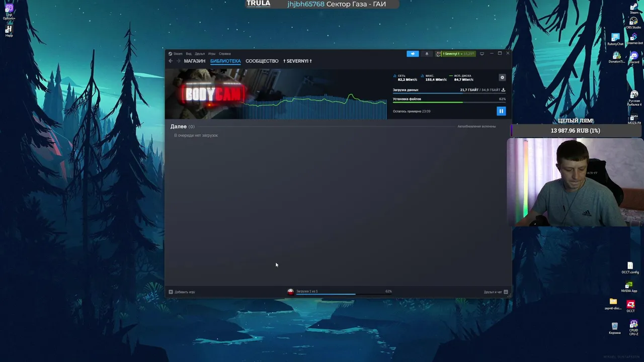Viewport: 644px width, 362px height.
Task: Click Добавить игру at bottom left
Action: (185, 292)
